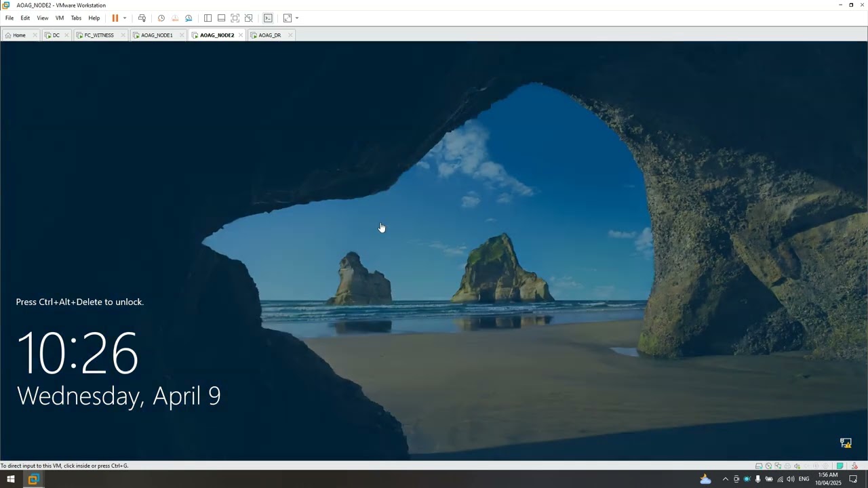Click the 10:26 lock screen time
868x488 pixels.
coord(77,353)
